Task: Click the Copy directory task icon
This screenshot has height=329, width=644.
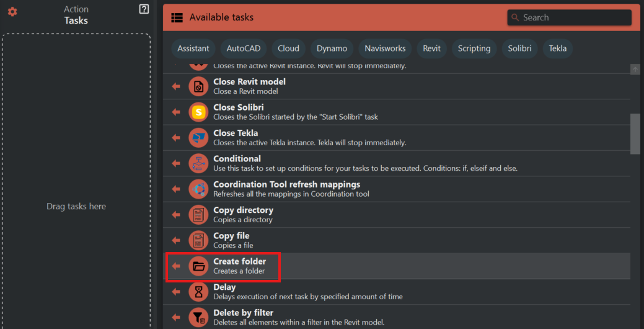Action: pos(199,215)
